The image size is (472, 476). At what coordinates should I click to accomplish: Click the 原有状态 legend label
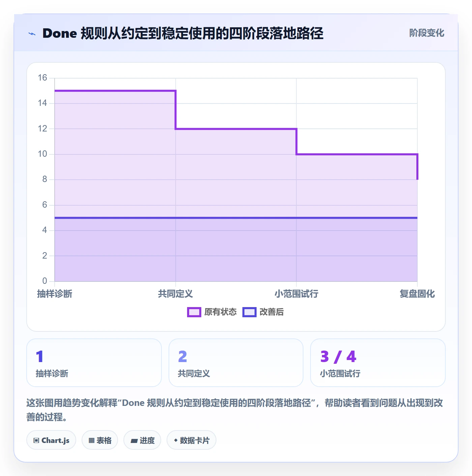220,312
